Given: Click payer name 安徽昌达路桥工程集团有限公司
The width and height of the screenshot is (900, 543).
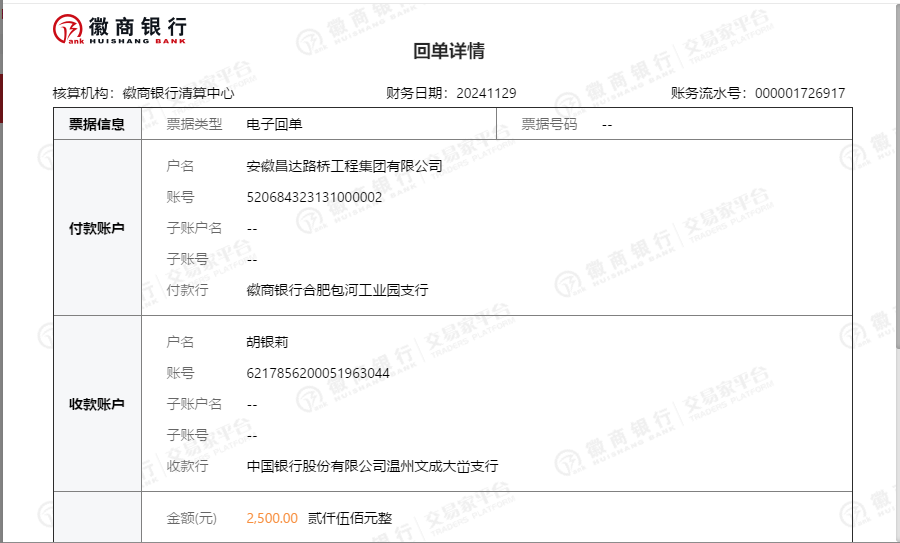Looking at the screenshot, I should tap(344, 166).
